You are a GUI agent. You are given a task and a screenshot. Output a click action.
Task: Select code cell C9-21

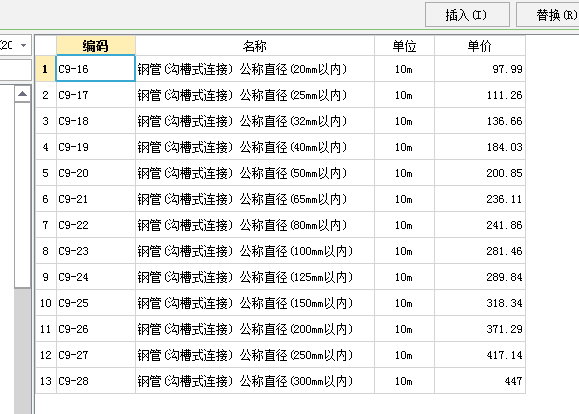96,199
